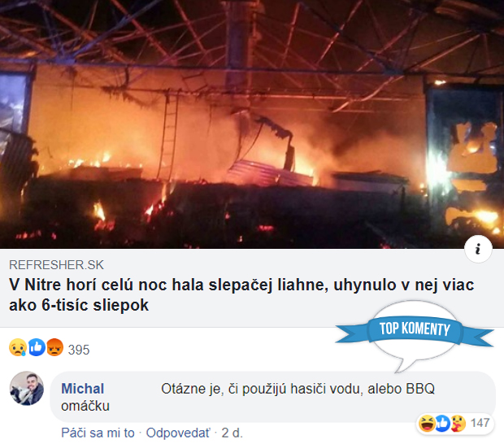The image size is (504, 444).
Task: Click the TOP KOMENTY ribbon badge
Action: tap(415, 329)
